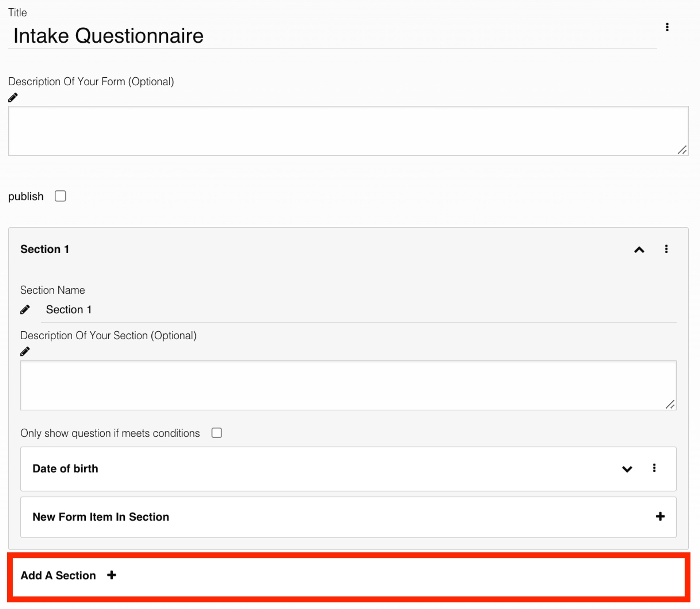
Task: Click the Section 1 header title
Action: pyautogui.click(x=44, y=249)
